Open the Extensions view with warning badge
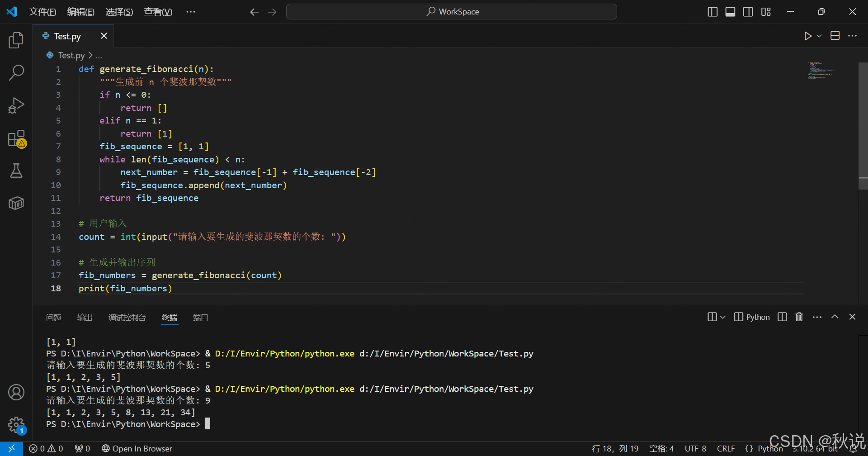 [x=17, y=138]
